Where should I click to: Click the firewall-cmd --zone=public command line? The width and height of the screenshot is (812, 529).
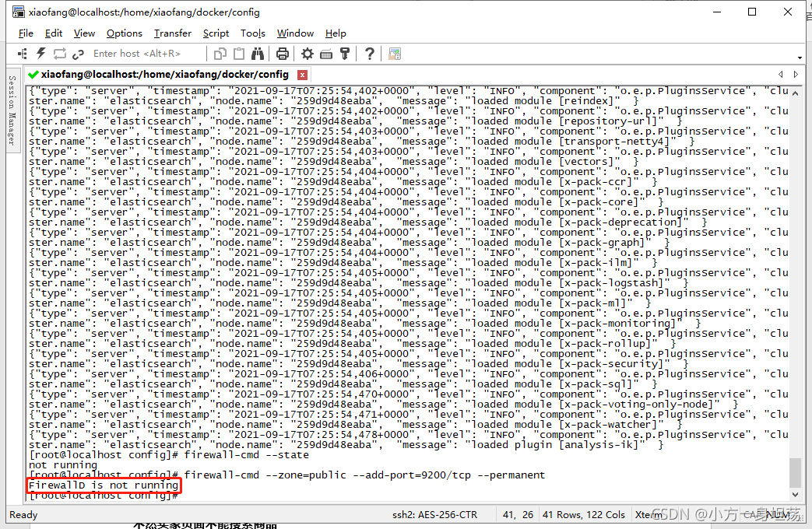pos(364,475)
